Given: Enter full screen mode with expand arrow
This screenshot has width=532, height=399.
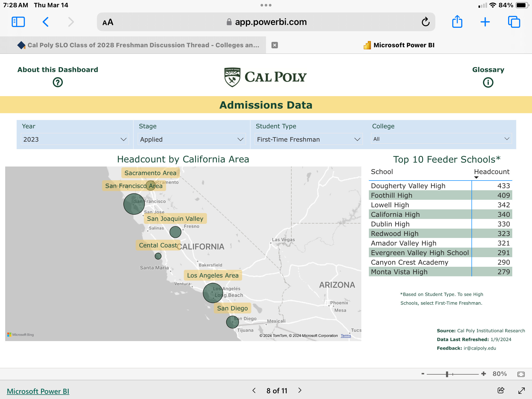Looking at the screenshot, I should (x=521, y=390).
